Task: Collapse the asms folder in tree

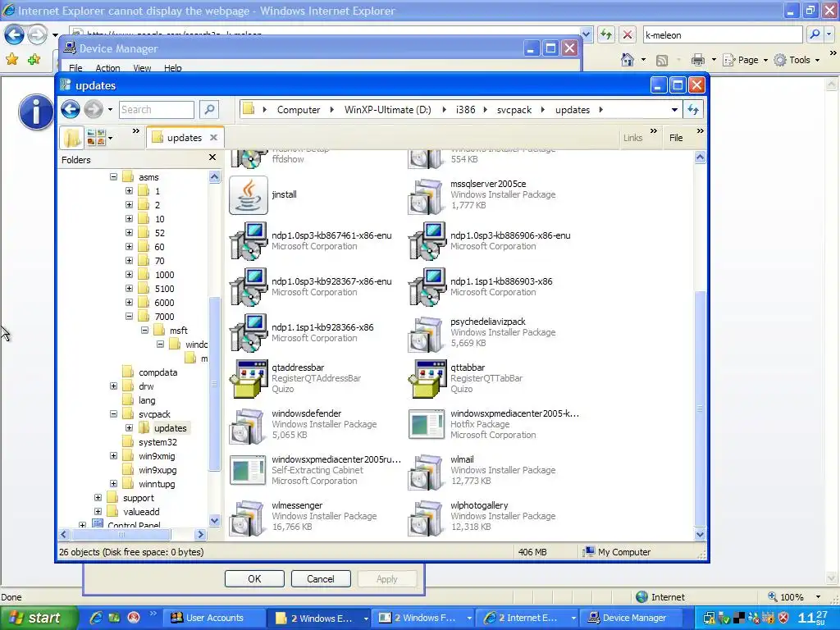Action: tap(113, 177)
